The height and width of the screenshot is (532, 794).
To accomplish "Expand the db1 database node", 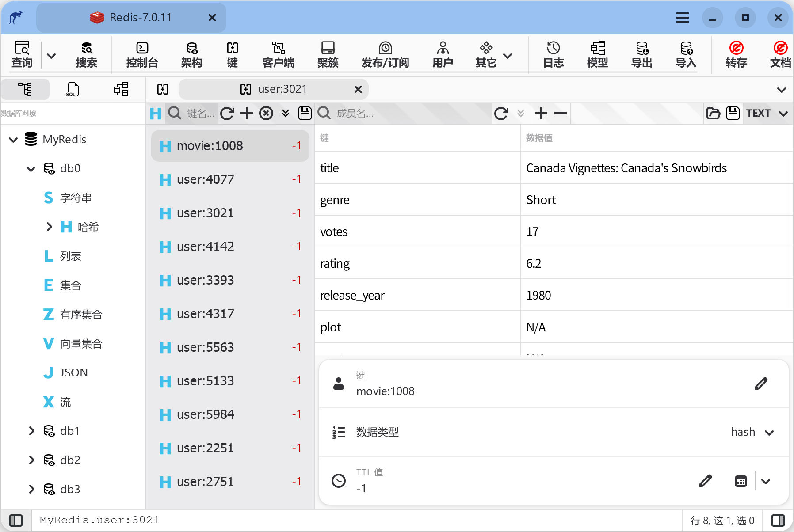I will coord(31,431).
